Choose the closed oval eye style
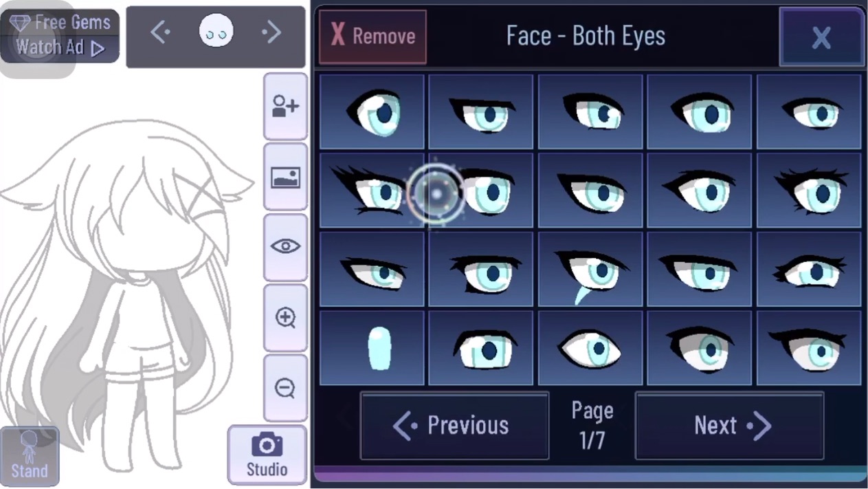 click(372, 347)
